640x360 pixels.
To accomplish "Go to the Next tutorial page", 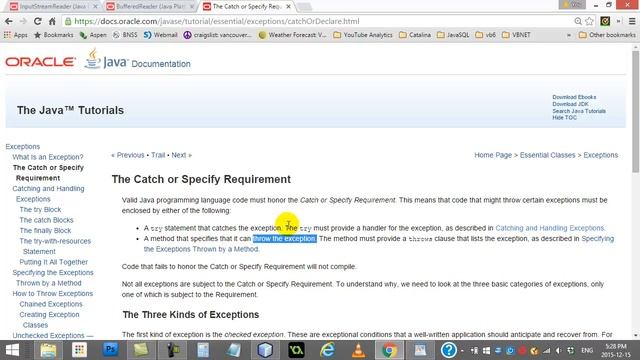I will tap(182, 155).
